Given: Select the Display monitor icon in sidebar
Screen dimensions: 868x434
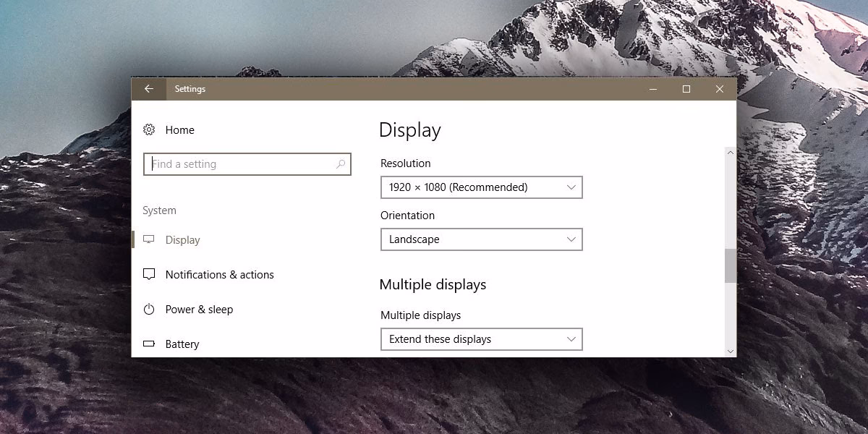Looking at the screenshot, I should click(149, 239).
